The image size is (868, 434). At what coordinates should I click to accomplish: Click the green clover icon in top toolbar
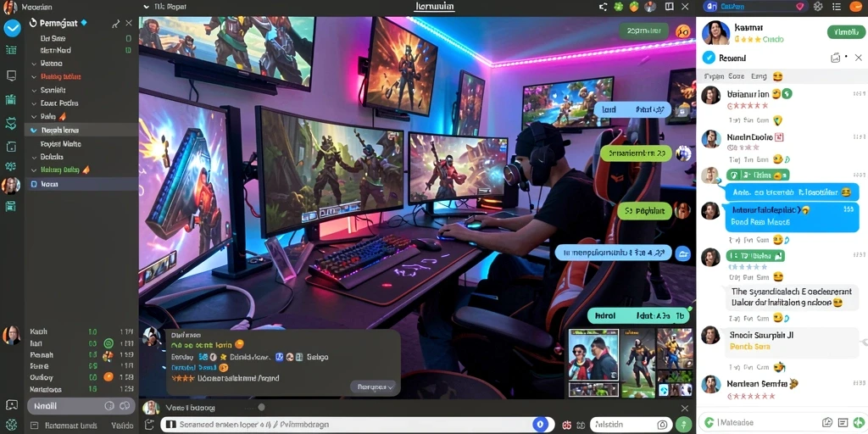618,7
